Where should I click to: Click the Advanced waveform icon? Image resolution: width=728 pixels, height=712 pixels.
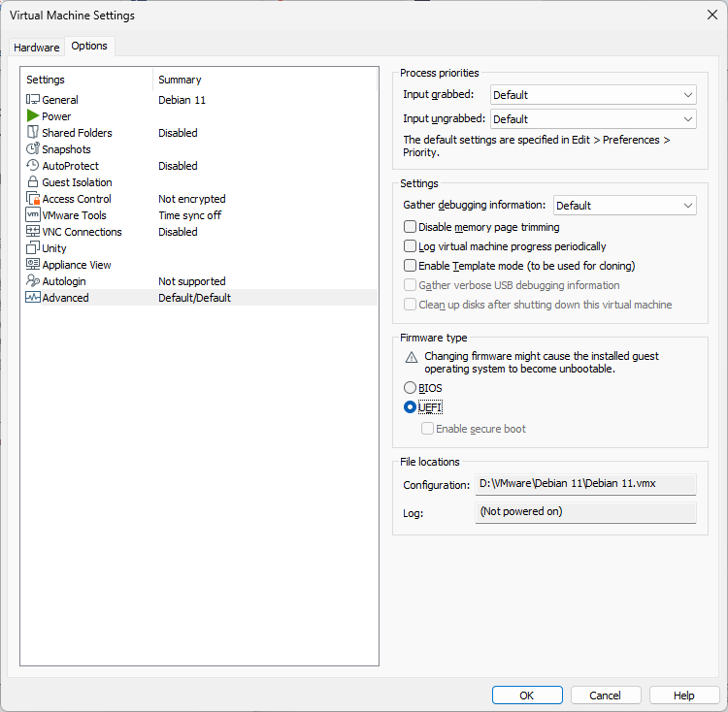32,298
